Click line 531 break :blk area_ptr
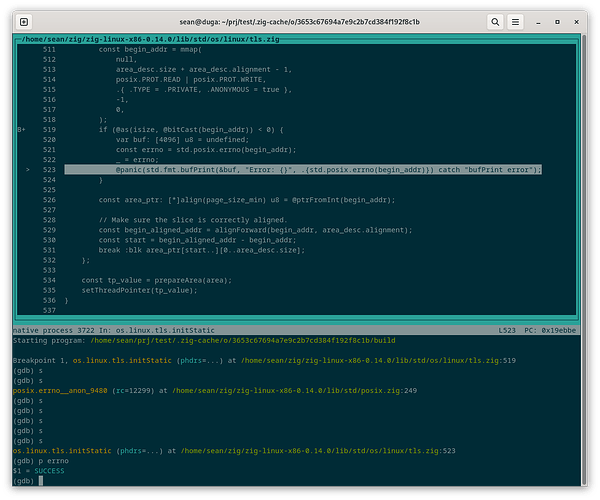The image size is (600, 500). pos(202,250)
